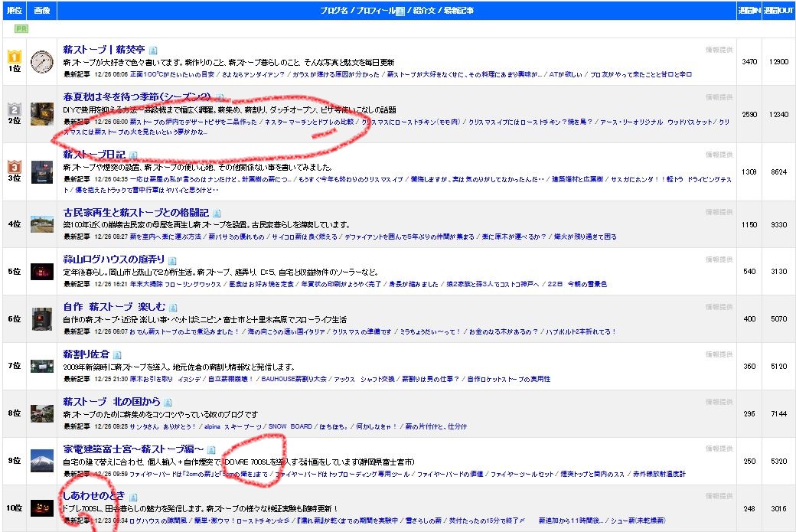Open 家電建築富士宮～薪ストーブ編～ blog link
Viewport: 796px width, 532px height.
point(133,449)
